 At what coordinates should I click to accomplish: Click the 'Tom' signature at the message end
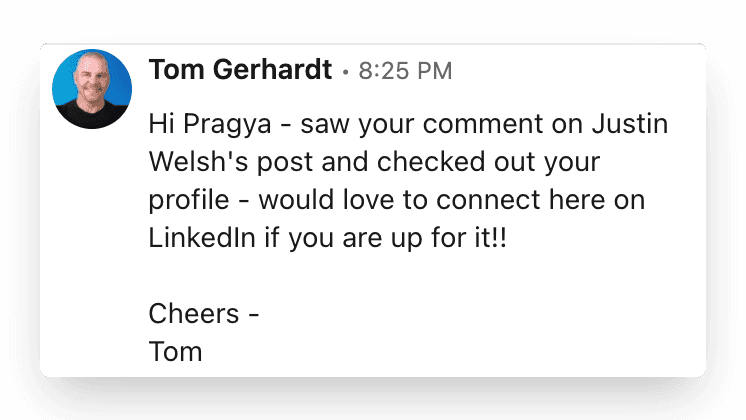pyautogui.click(x=176, y=352)
